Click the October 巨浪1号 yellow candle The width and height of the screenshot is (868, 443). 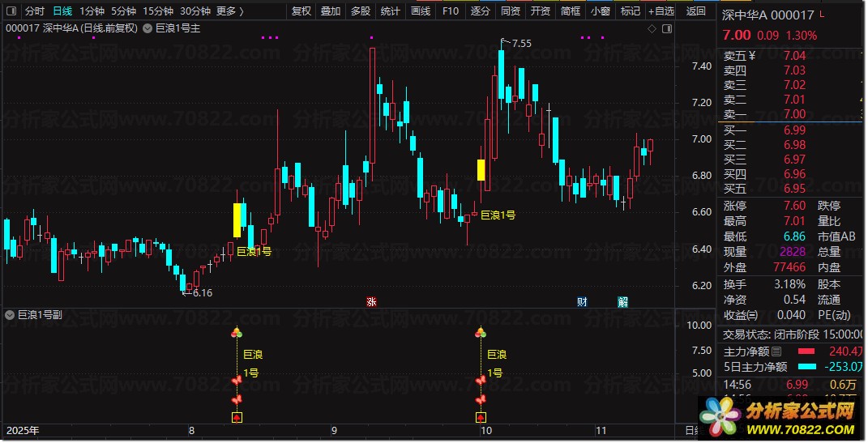(481, 170)
